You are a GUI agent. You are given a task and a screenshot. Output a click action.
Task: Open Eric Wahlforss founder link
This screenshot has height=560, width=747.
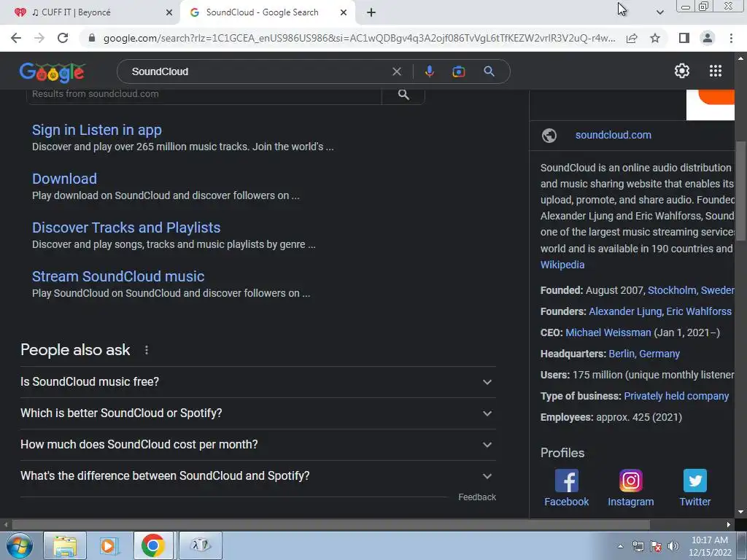(699, 311)
